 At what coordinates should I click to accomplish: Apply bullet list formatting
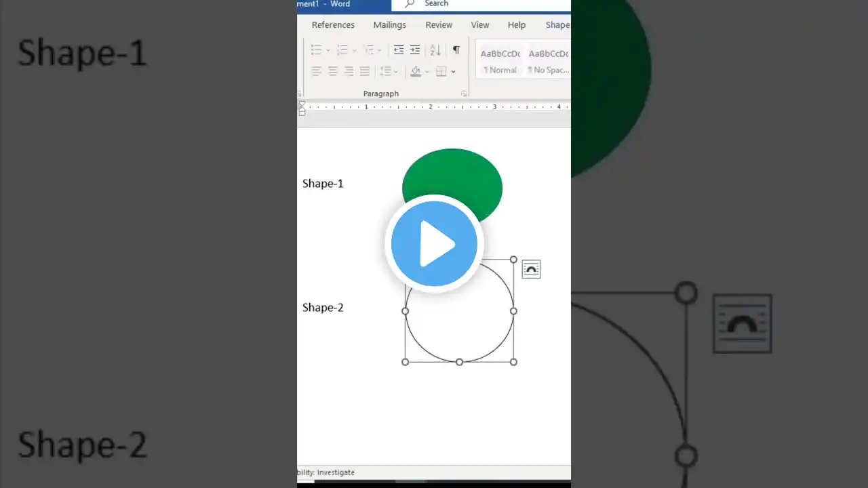[316, 50]
